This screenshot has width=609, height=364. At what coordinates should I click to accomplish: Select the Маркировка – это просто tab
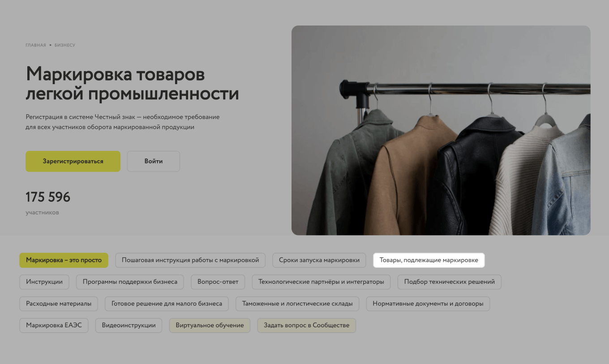click(x=64, y=260)
